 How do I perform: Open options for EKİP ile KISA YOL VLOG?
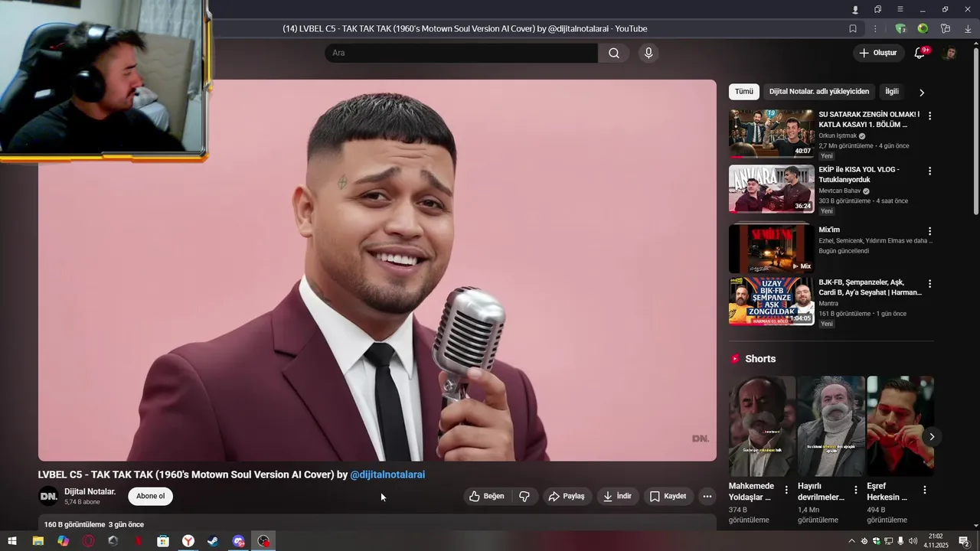[x=930, y=171]
